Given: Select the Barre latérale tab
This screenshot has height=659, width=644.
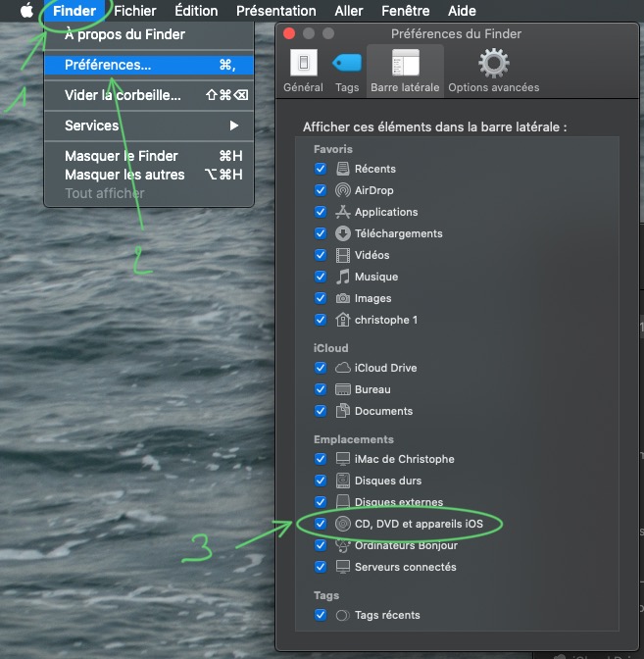Looking at the screenshot, I should pyautogui.click(x=405, y=71).
